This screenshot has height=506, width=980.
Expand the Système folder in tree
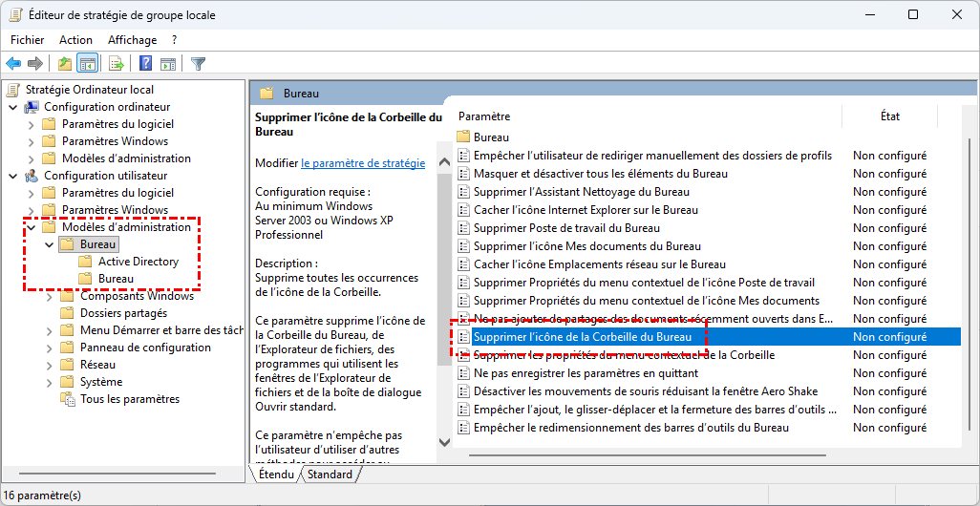pos(49,382)
